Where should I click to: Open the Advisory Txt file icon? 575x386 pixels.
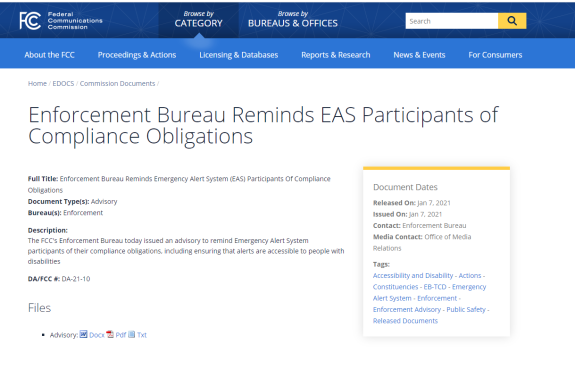click(x=132, y=334)
